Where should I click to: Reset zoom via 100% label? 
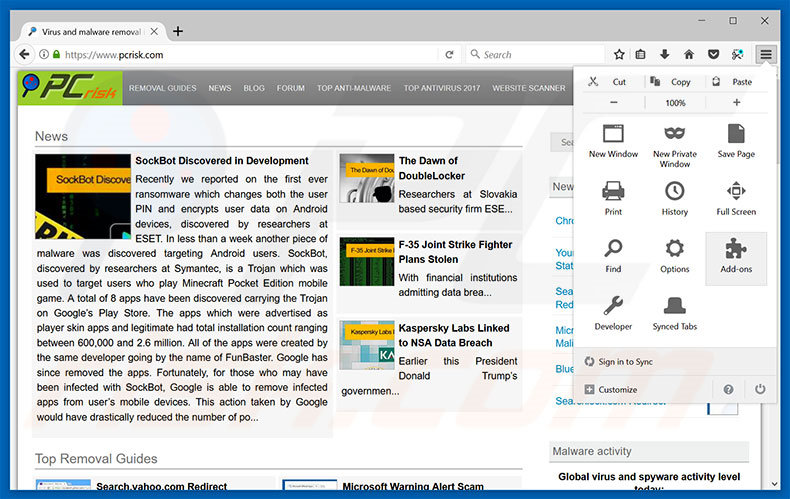pos(675,103)
